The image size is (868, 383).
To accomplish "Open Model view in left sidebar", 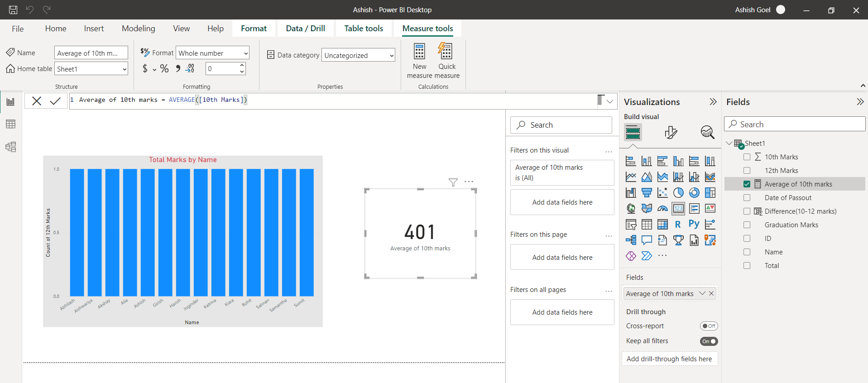I will 10,147.
